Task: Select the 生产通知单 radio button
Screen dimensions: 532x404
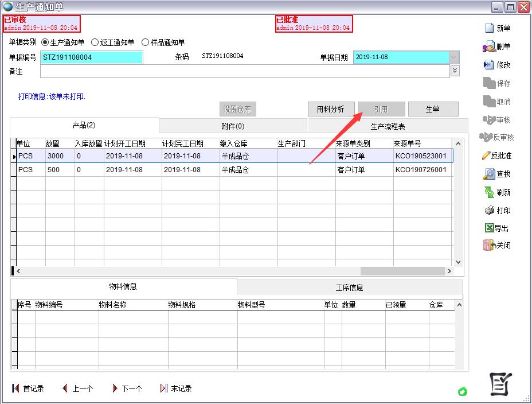Action: click(x=45, y=42)
